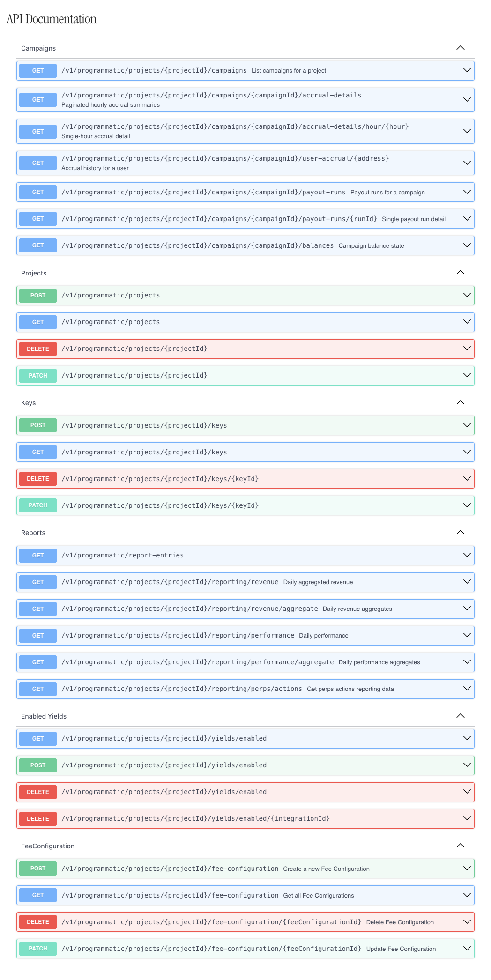
Task: Collapse the Keys section
Action: [x=461, y=402]
